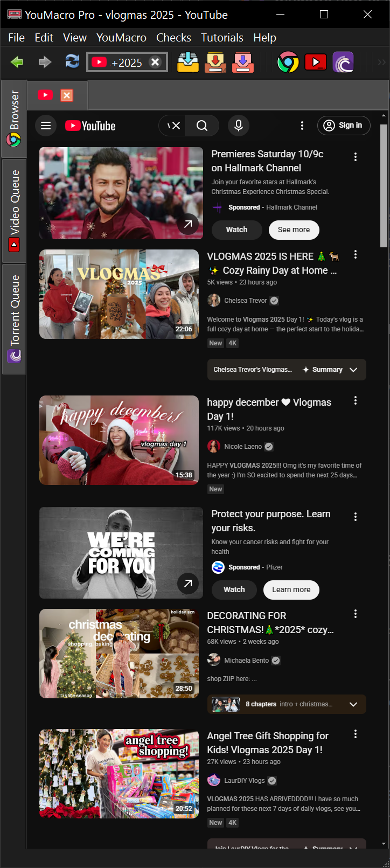
Task: Open the Hallmark ad thumbnail
Action: (x=121, y=193)
